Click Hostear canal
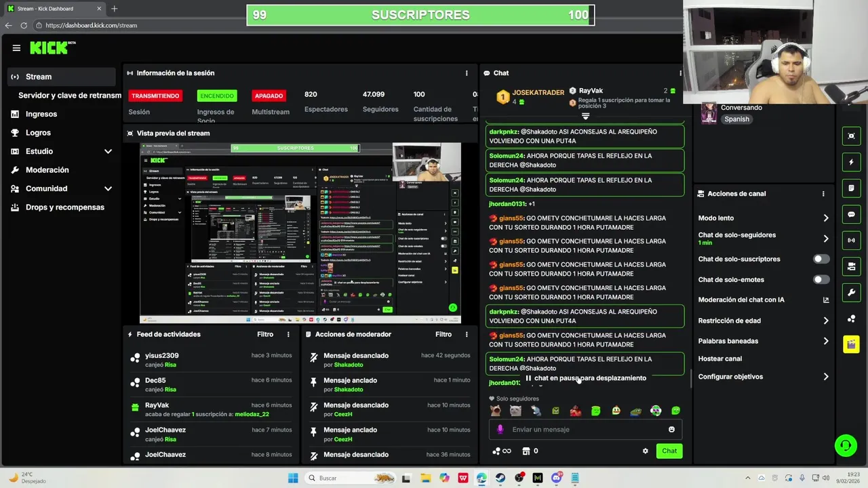Image resolution: width=868 pixels, height=488 pixels. click(x=720, y=359)
